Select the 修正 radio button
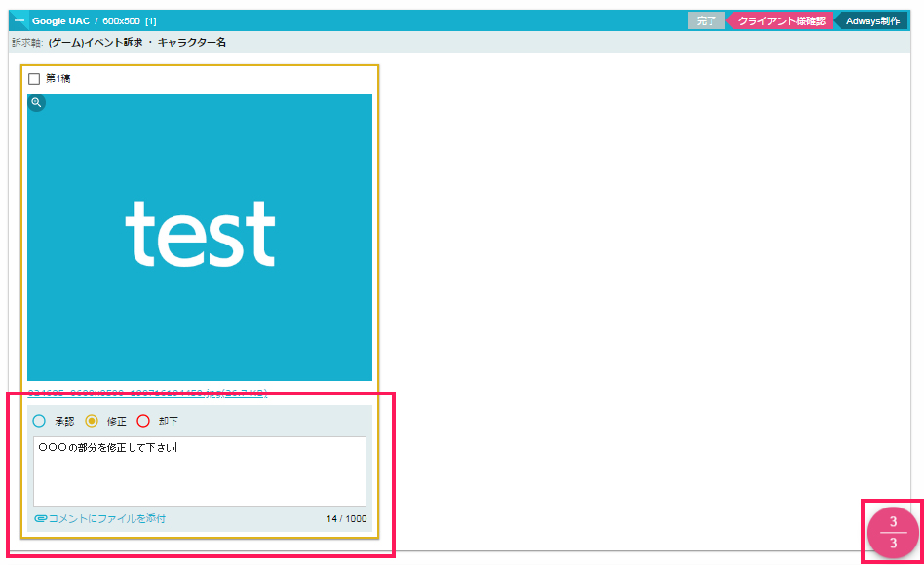This screenshot has height=565, width=924. (92, 421)
